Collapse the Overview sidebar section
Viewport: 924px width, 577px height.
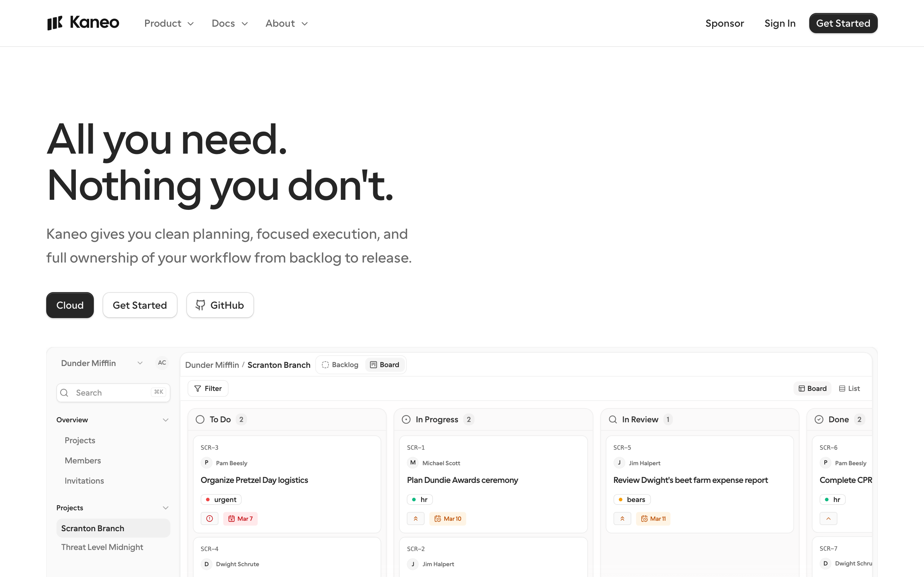click(165, 420)
